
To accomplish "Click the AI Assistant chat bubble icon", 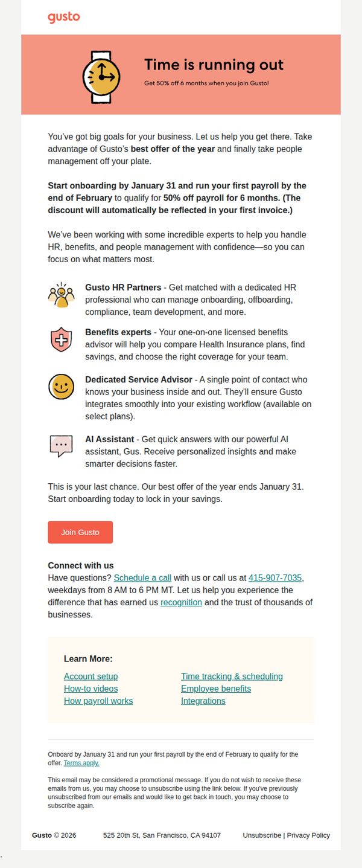I will tap(61, 446).
